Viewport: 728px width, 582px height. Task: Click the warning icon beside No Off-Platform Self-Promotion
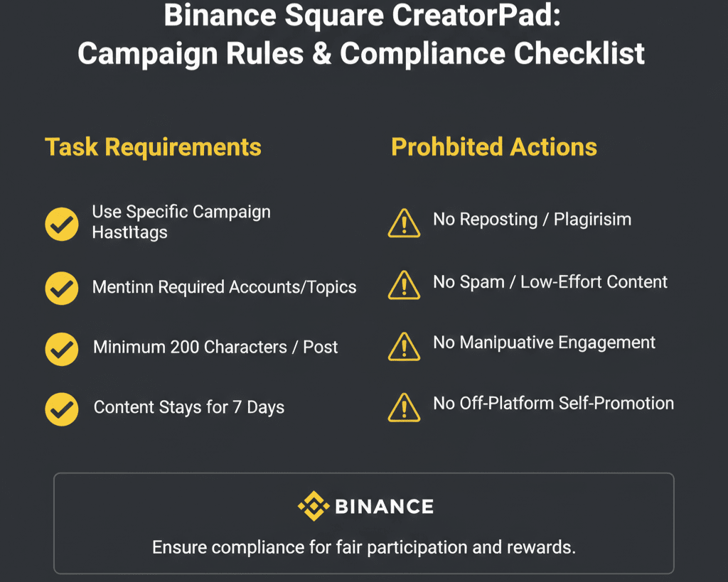tap(405, 407)
